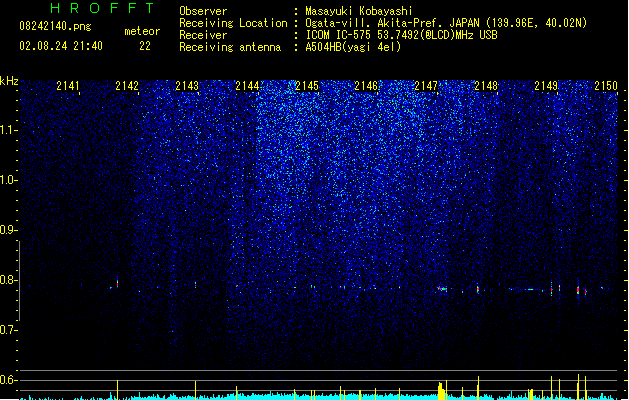This screenshot has height=400, width=629.
Task: Click the Receiving Location label
Action: (233, 23)
